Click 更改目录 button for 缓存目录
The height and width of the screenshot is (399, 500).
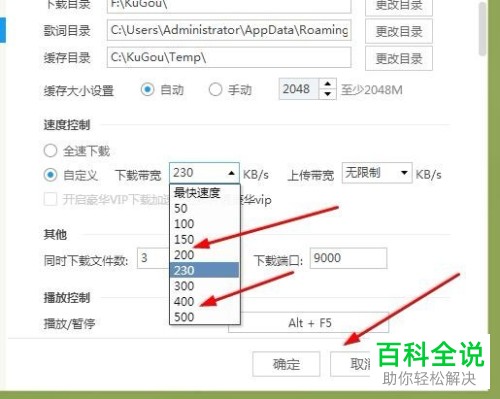(x=399, y=59)
